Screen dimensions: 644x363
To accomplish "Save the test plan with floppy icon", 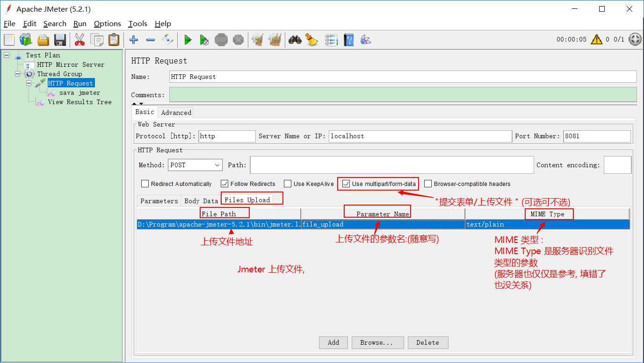I will (x=60, y=40).
